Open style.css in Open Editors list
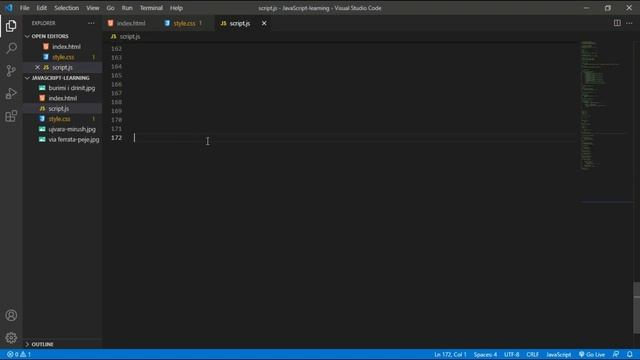Screen dimensions: 640x360 (63, 57)
